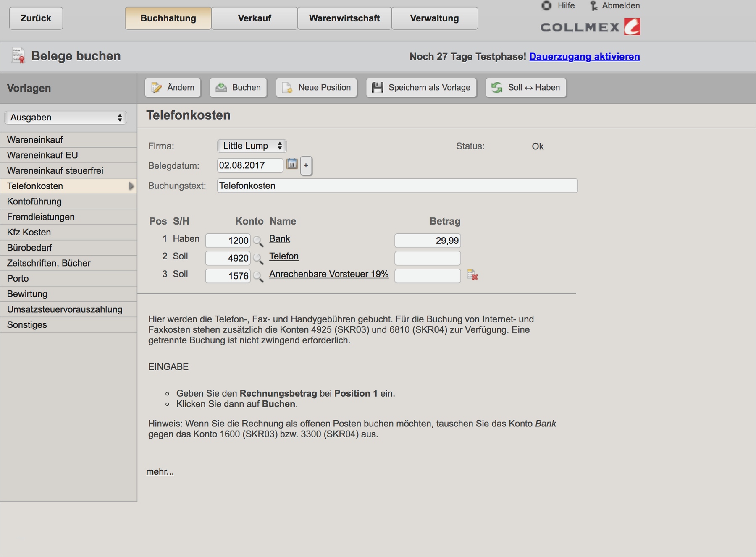Select the Wareneinkauf template
This screenshot has height=557, width=756.
(69, 140)
